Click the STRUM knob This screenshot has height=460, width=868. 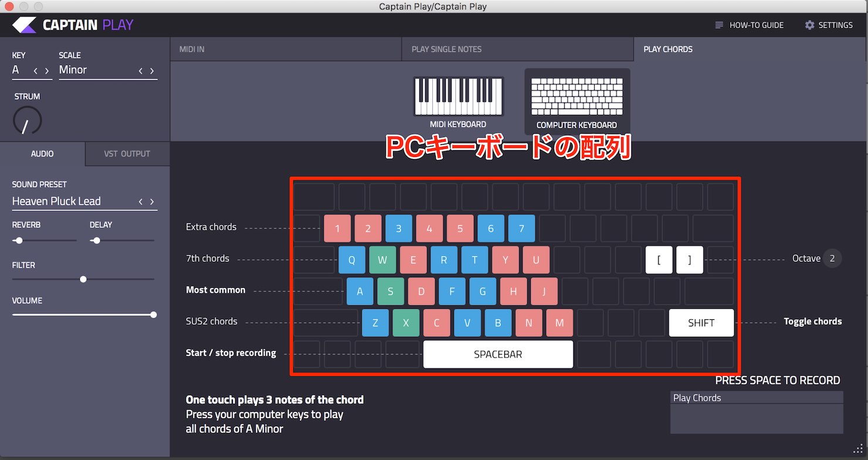pyautogui.click(x=27, y=120)
